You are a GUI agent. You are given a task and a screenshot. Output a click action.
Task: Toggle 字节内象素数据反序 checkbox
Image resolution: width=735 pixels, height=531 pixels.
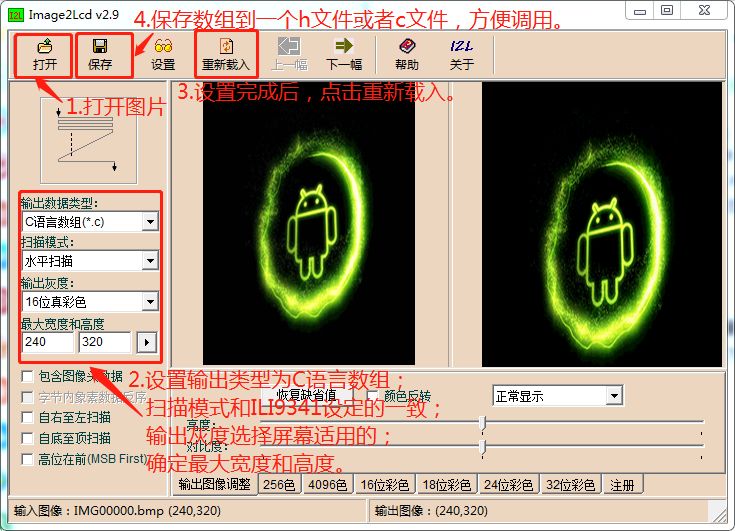coord(27,397)
